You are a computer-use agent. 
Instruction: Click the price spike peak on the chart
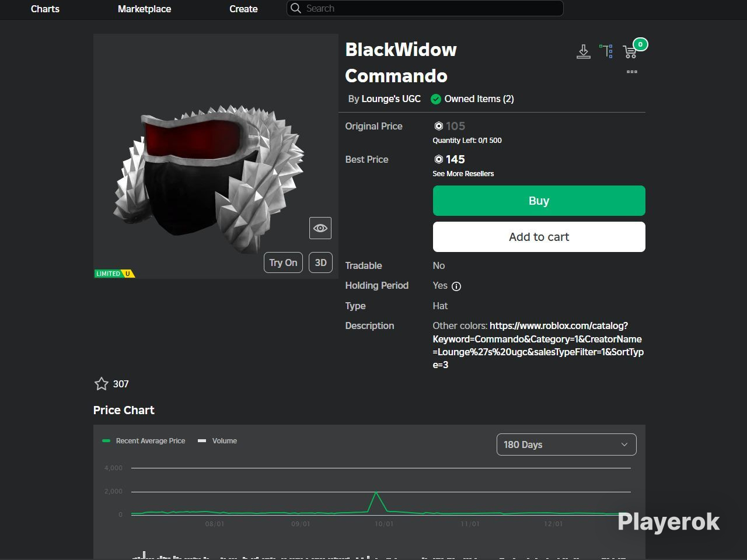(x=376, y=493)
